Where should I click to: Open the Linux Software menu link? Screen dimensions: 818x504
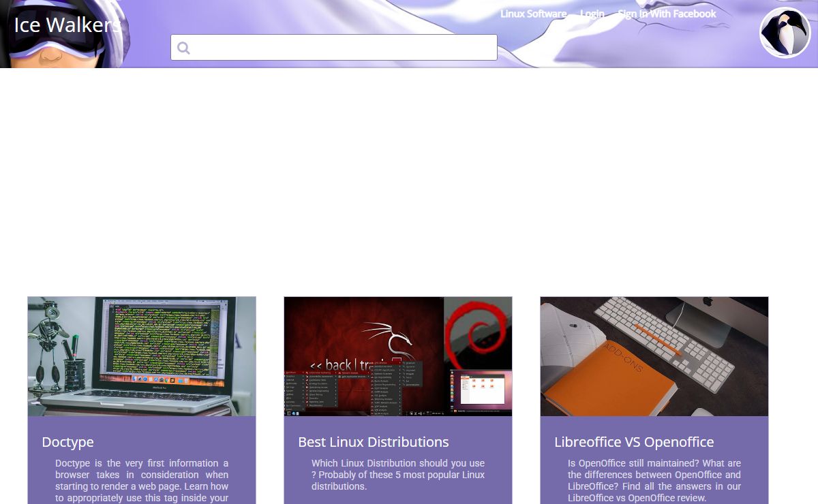click(533, 14)
